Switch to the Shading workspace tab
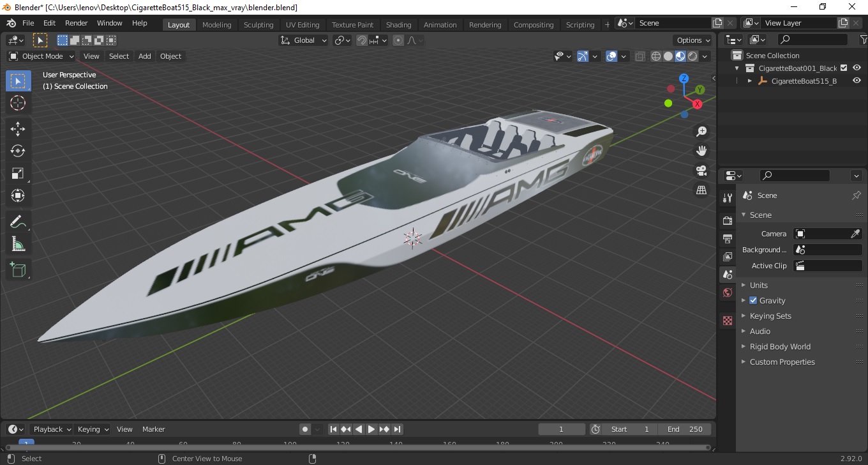The height and width of the screenshot is (465, 868). click(x=398, y=25)
